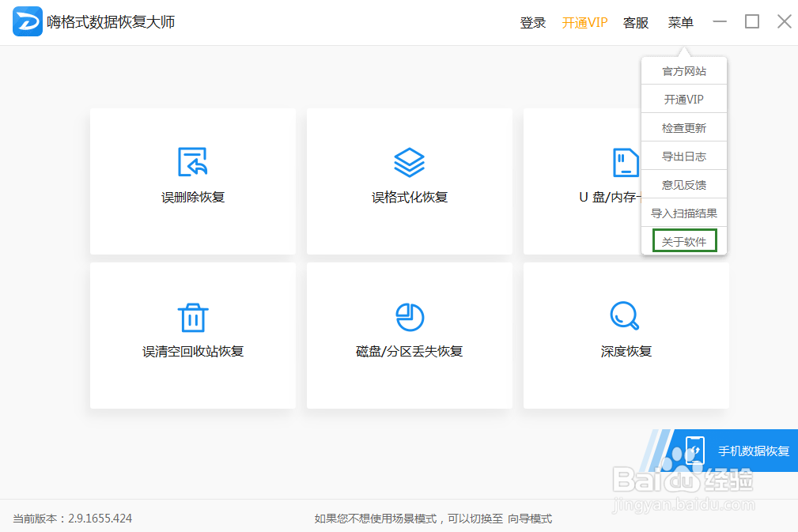This screenshot has width=798, height=532.
Task: Start 深度恢复 by clicking the magnifier icon
Action: (x=626, y=315)
